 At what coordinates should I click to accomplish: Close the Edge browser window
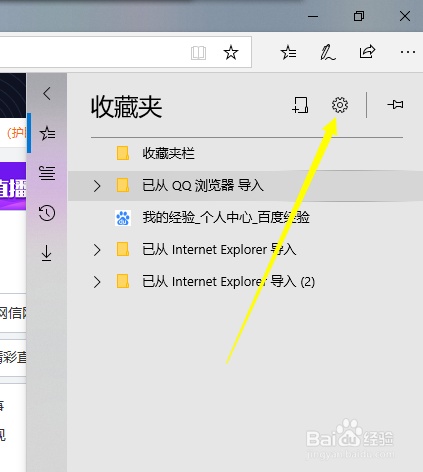coord(405,16)
